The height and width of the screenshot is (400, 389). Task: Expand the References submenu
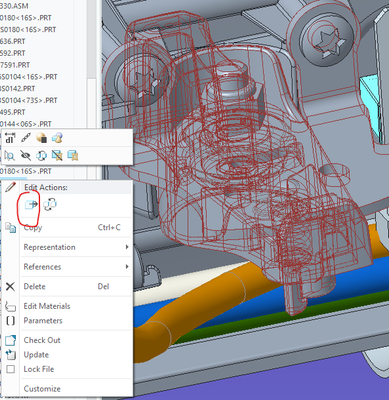click(77, 267)
